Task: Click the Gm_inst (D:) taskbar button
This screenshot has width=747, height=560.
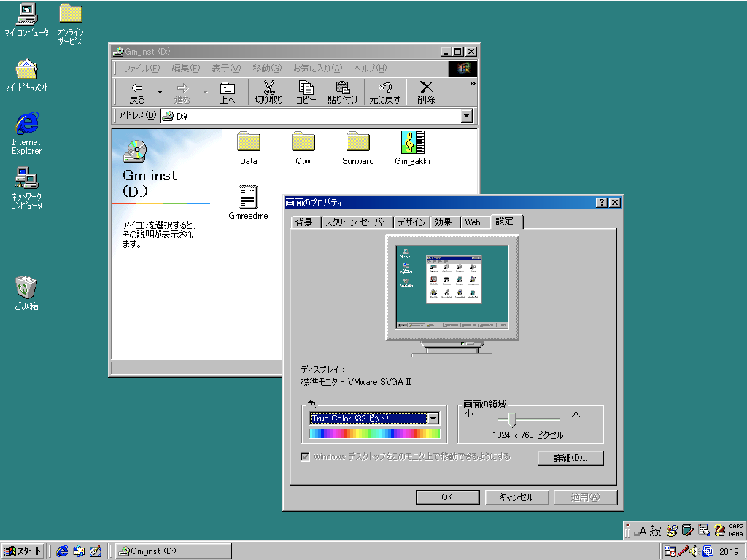Action: coord(173,551)
